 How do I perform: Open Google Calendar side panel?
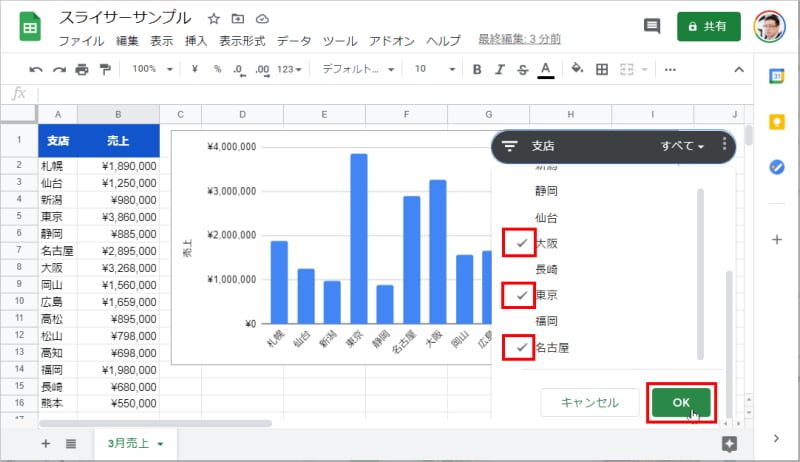tap(777, 76)
